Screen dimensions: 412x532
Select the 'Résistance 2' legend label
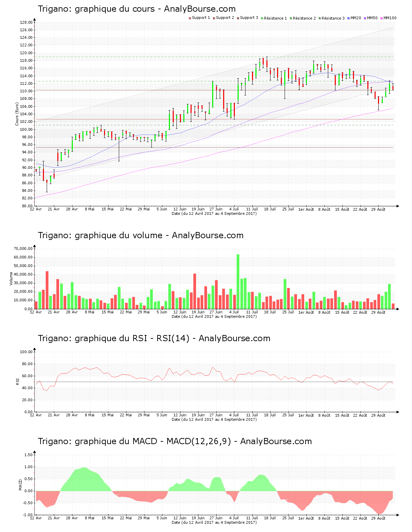[304, 18]
